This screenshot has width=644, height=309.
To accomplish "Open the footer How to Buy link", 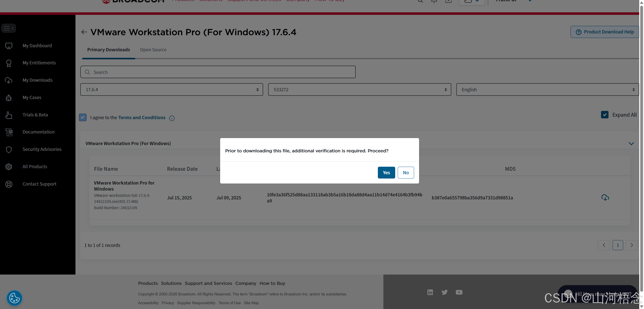I will tap(272, 283).
